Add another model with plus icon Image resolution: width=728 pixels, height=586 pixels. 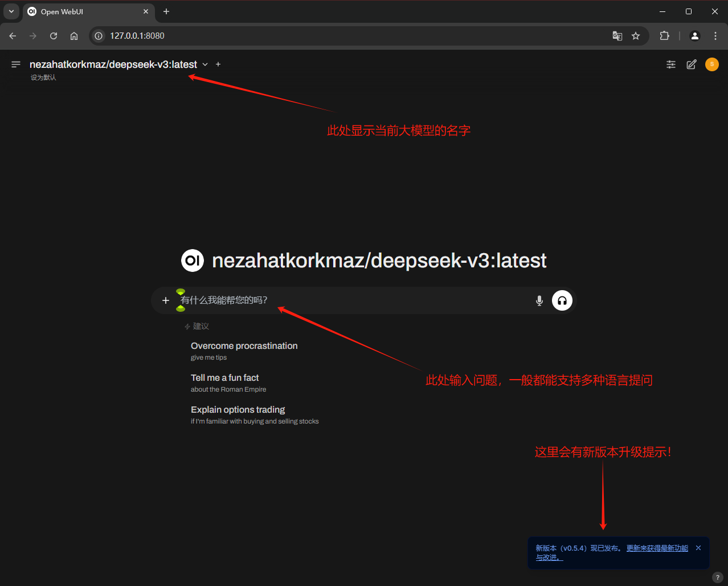click(218, 64)
